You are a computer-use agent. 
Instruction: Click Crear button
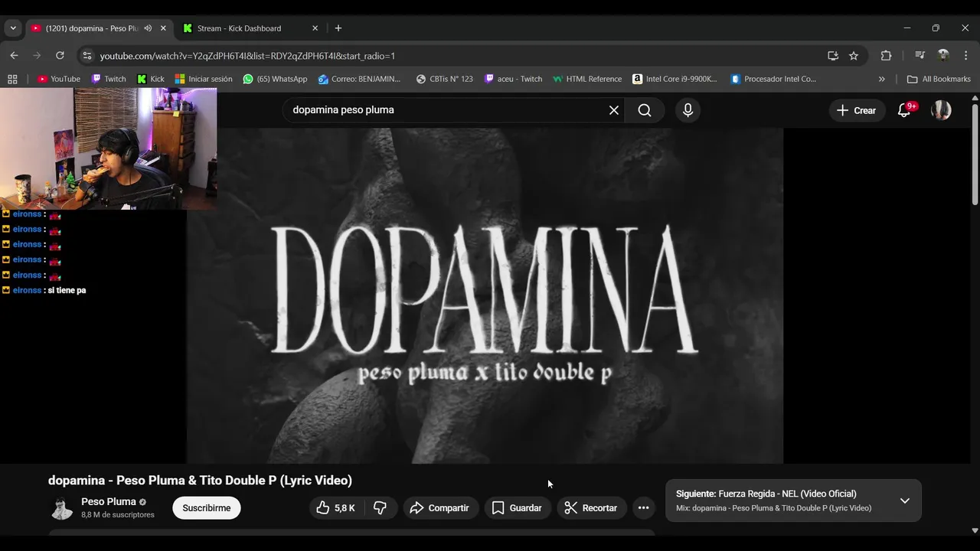(857, 110)
